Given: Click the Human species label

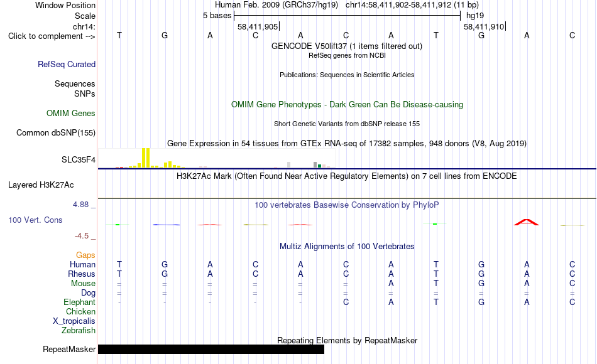Looking at the screenshot, I should [x=82, y=265].
